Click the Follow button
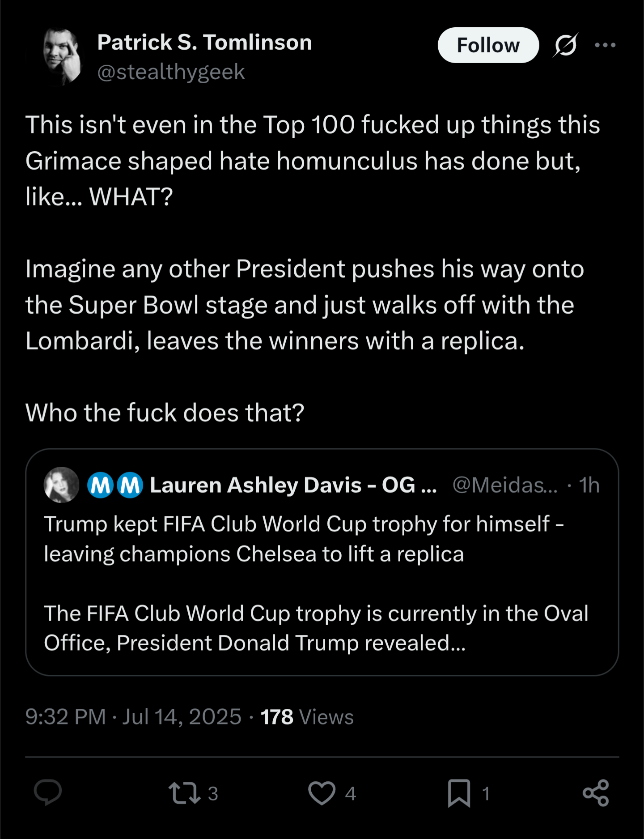The image size is (644, 839). tap(488, 45)
